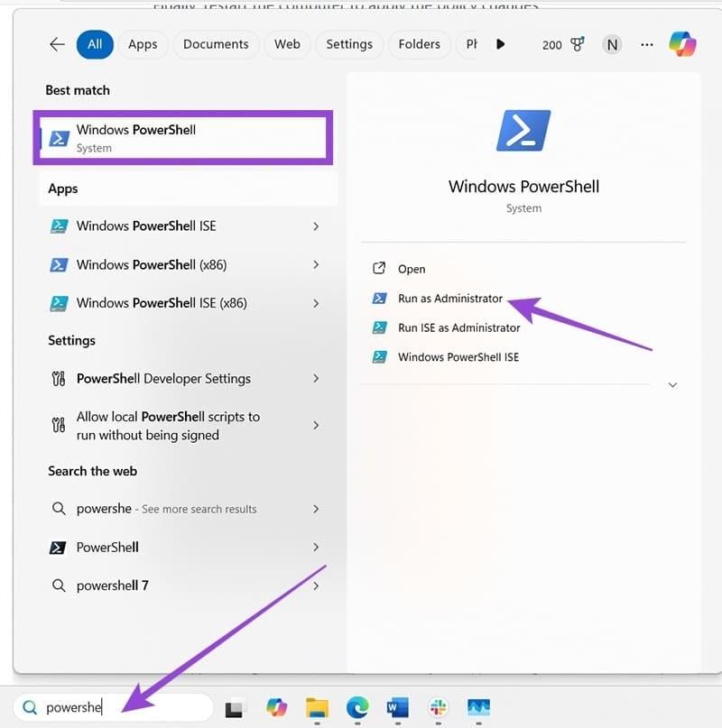Open the rewards trophy icon
The image size is (722, 728).
click(578, 44)
